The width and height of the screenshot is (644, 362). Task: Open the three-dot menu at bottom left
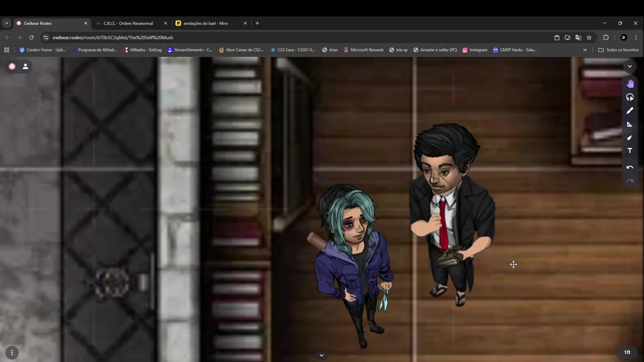[x=12, y=352]
